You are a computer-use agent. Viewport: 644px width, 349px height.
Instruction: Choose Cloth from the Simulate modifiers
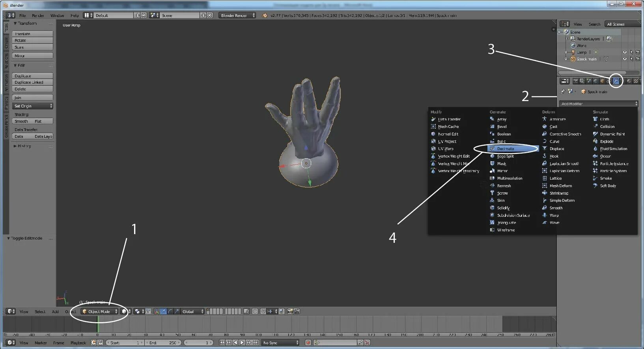605,119
